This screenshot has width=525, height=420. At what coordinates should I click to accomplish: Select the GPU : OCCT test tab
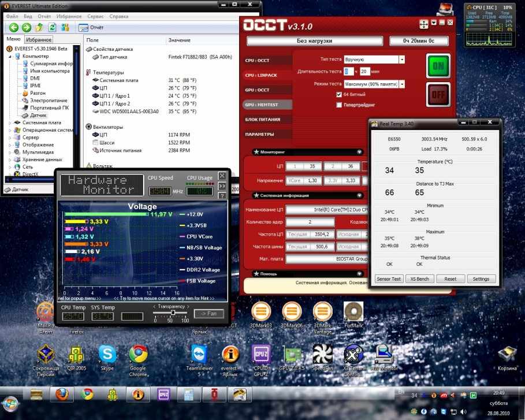point(267,90)
